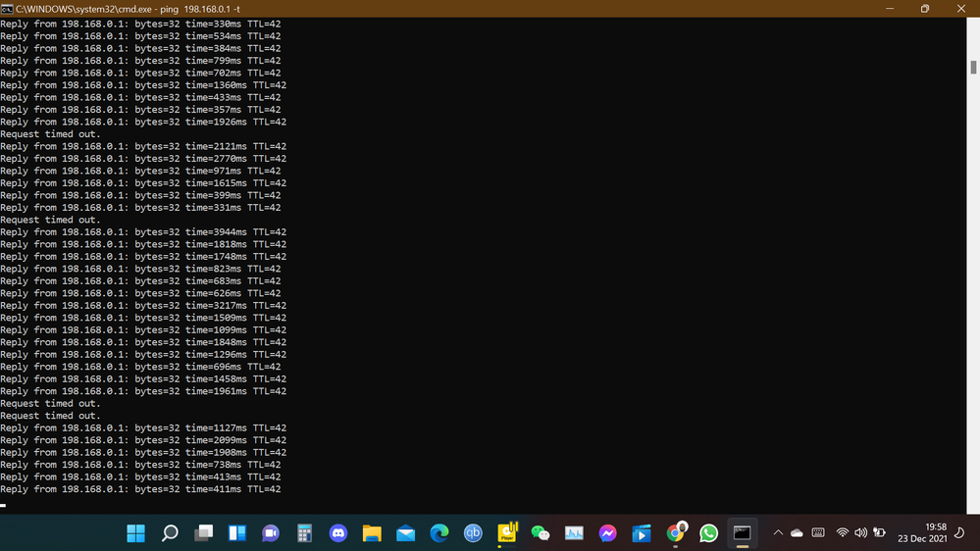Restore down the cmd window
980x551 pixels.
point(924,8)
